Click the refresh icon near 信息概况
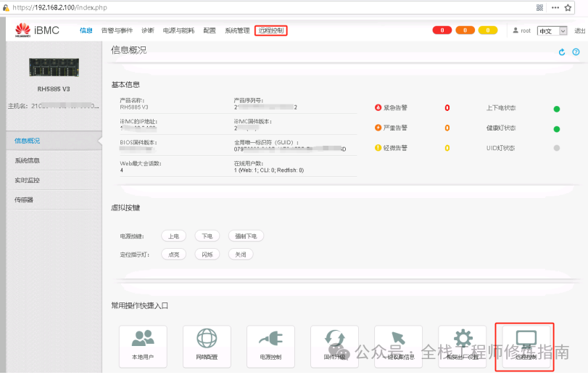 562,52
